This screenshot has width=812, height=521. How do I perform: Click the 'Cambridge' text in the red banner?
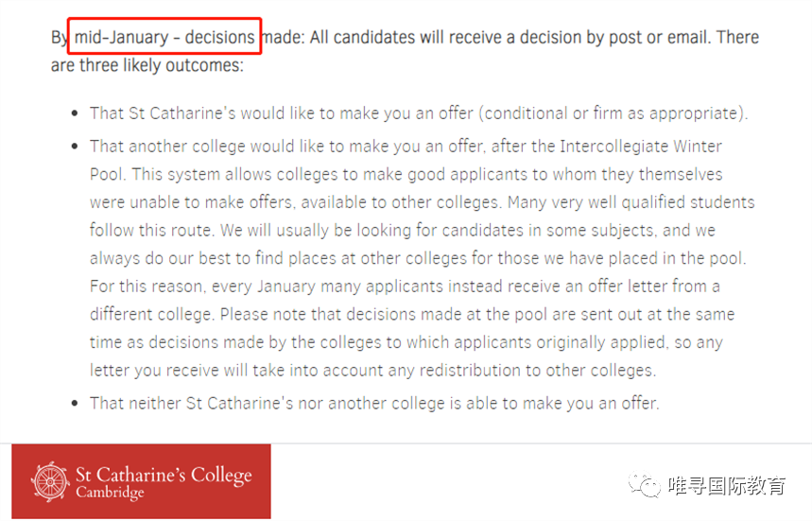tap(110, 494)
